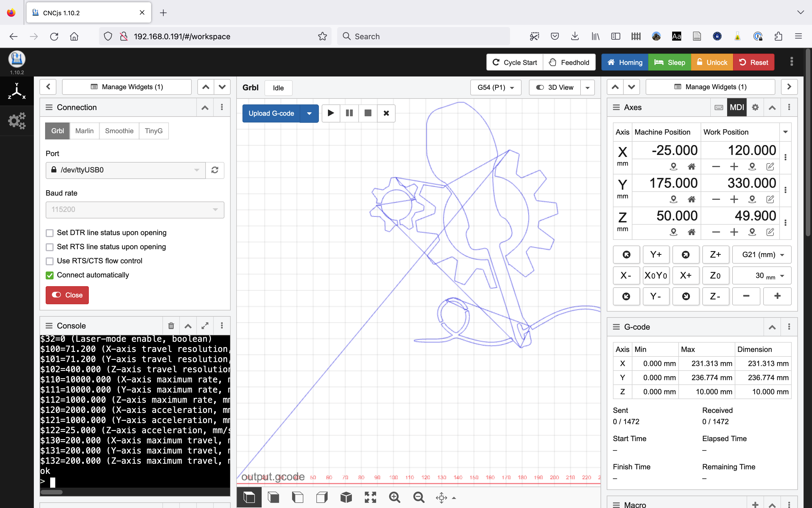Click the Upload G-code button

pyautogui.click(x=271, y=113)
